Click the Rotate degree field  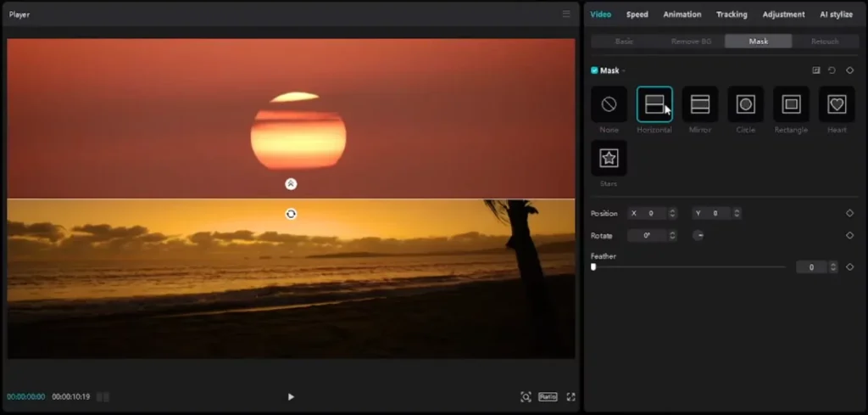[x=648, y=235]
